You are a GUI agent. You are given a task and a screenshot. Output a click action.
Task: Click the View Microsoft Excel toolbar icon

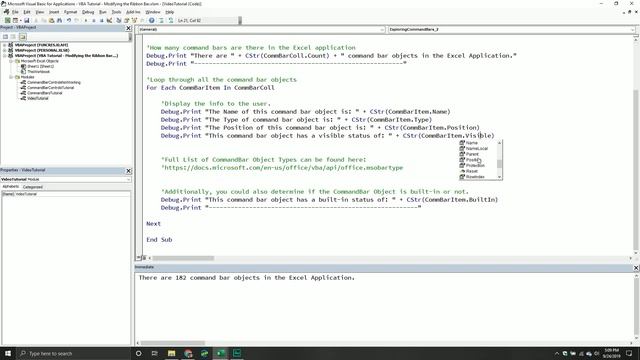pos(7,20)
